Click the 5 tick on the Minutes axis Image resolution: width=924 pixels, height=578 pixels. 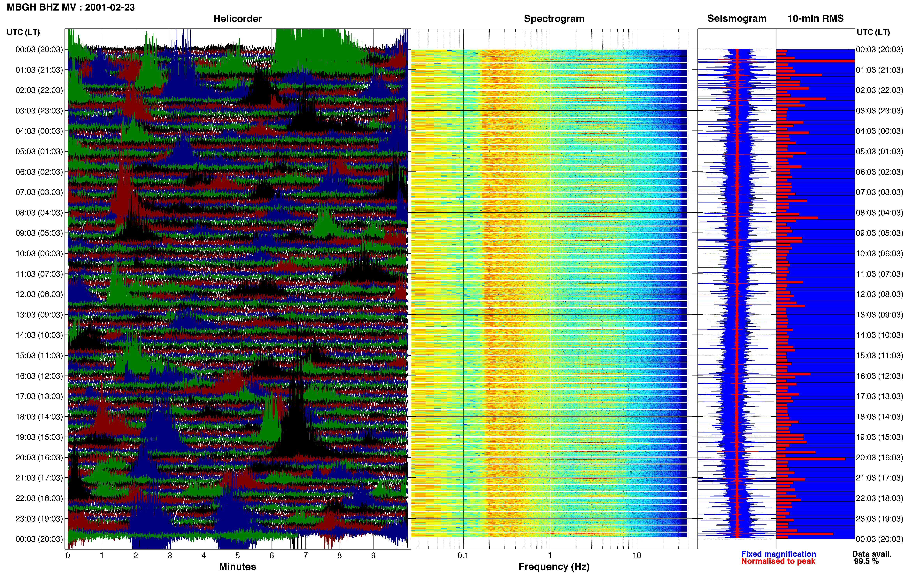point(238,556)
